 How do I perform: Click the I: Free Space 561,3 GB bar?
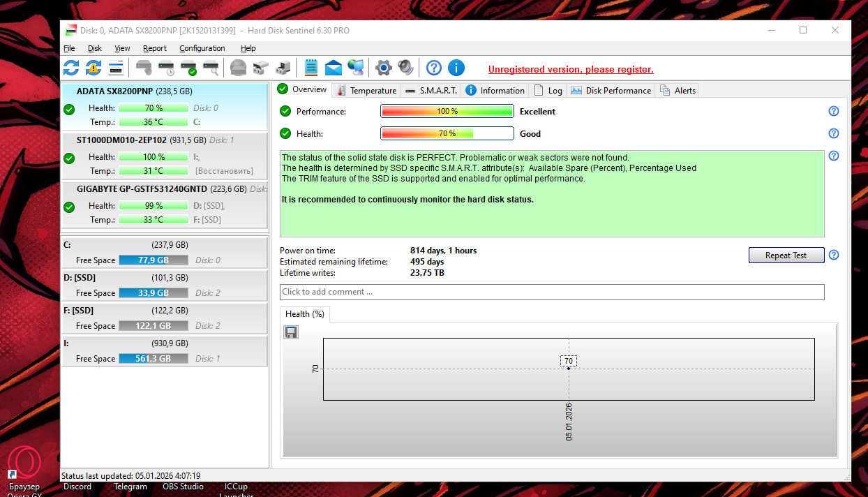pos(153,358)
